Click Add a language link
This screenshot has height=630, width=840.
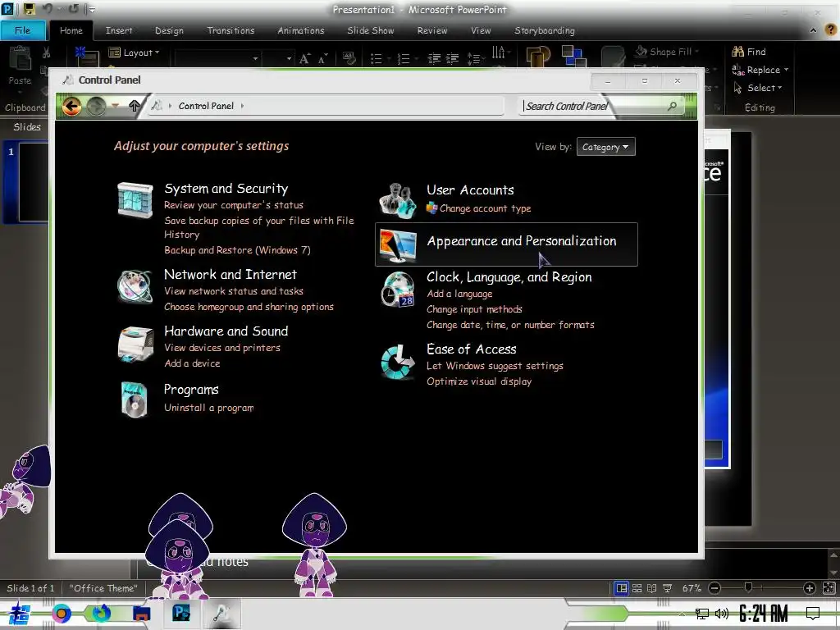click(x=459, y=294)
